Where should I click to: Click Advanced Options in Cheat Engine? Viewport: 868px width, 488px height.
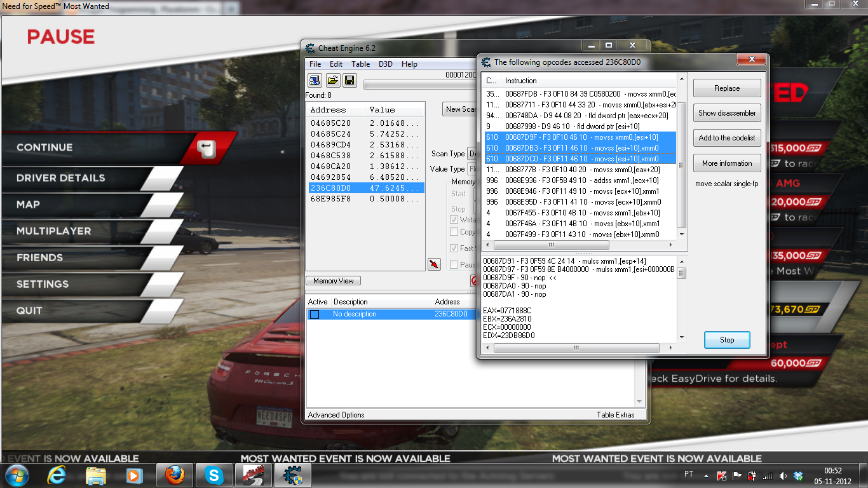pyautogui.click(x=336, y=415)
